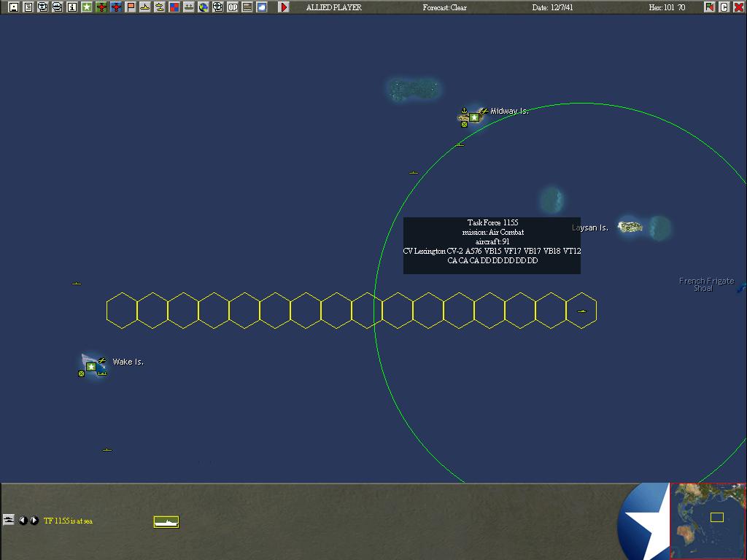Click 'mission: Air Combat' in the tooltip

pyautogui.click(x=493, y=232)
